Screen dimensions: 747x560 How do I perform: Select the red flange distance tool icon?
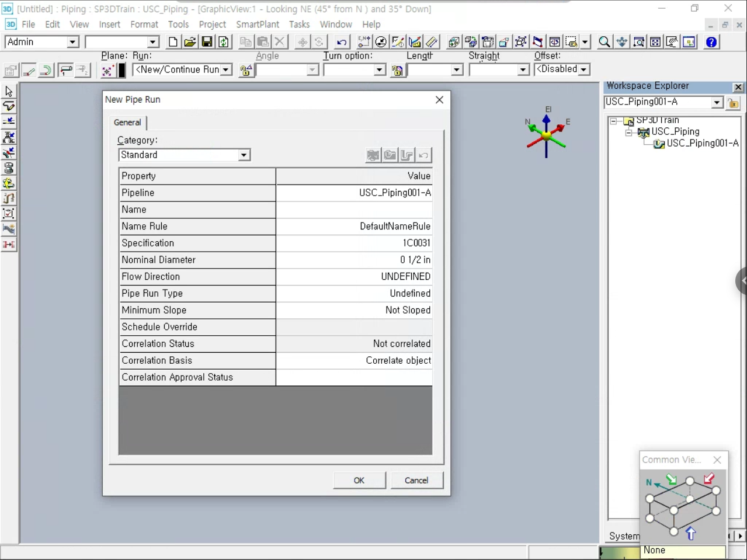[x=9, y=245]
